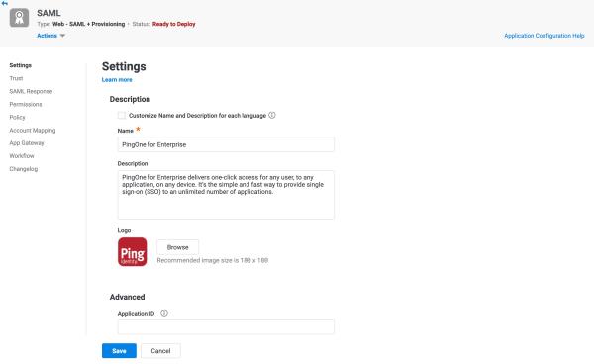The image size is (594, 364).
Task: Click the Browse button for logo
Action: (x=177, y=247)
